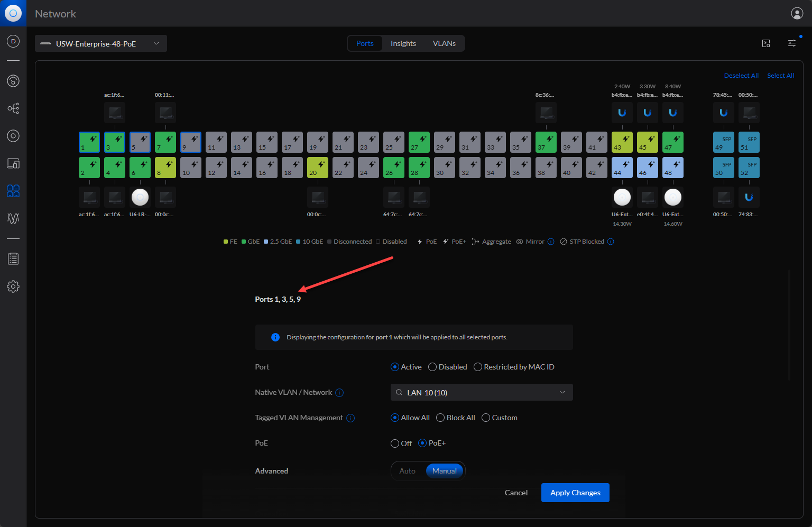
Task: Click the UniFi logo icon
Action: [13, 13]
